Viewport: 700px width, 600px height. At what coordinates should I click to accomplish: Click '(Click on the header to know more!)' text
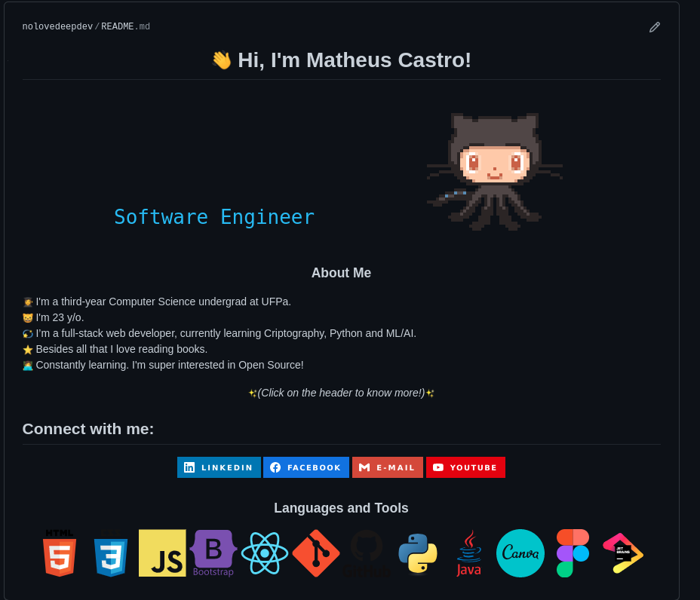pos(341,393)
